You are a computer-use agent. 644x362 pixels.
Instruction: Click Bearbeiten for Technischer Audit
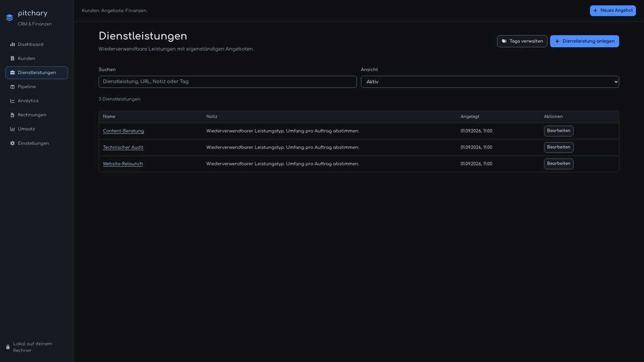559,147
